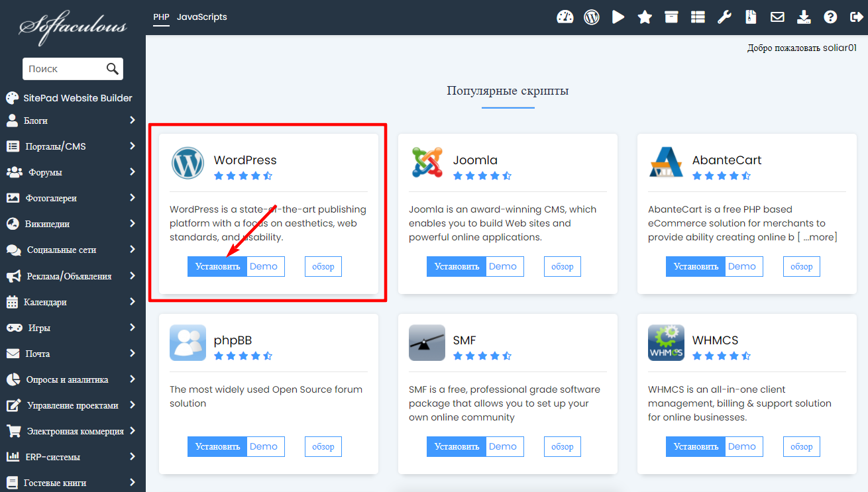Expand the Электронная коммерция category

pyautogui.click(x=72, y=431)
